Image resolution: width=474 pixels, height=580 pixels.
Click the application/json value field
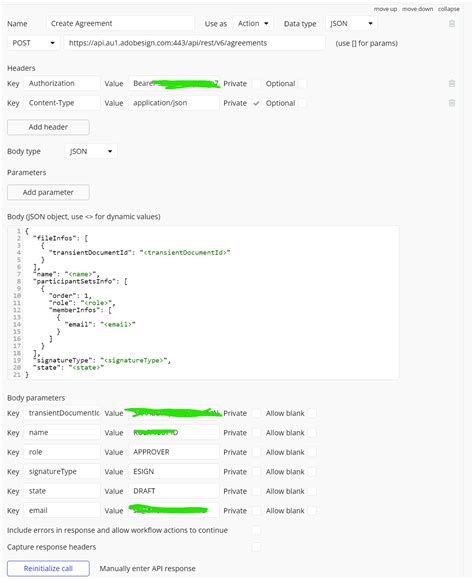coord(174,103)
